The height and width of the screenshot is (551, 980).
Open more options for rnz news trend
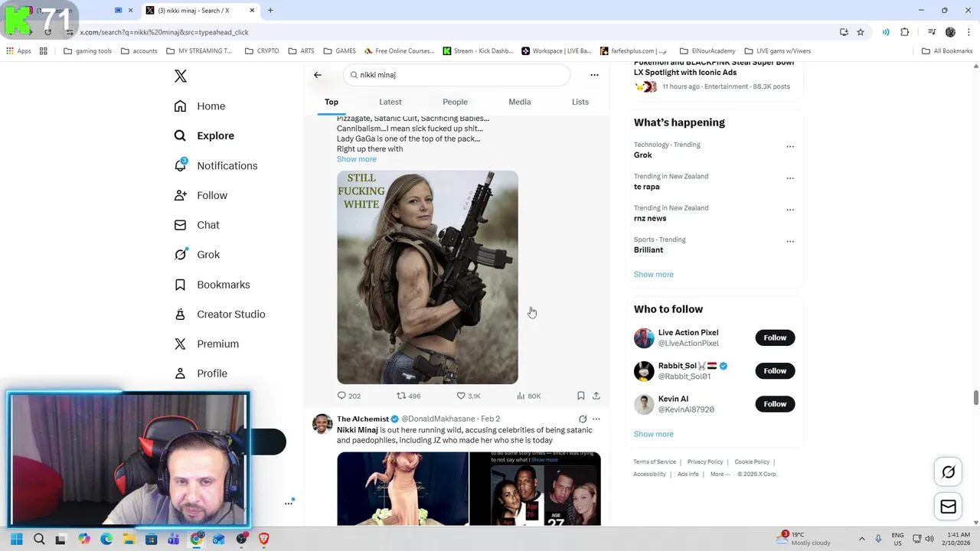click(790, 210)
